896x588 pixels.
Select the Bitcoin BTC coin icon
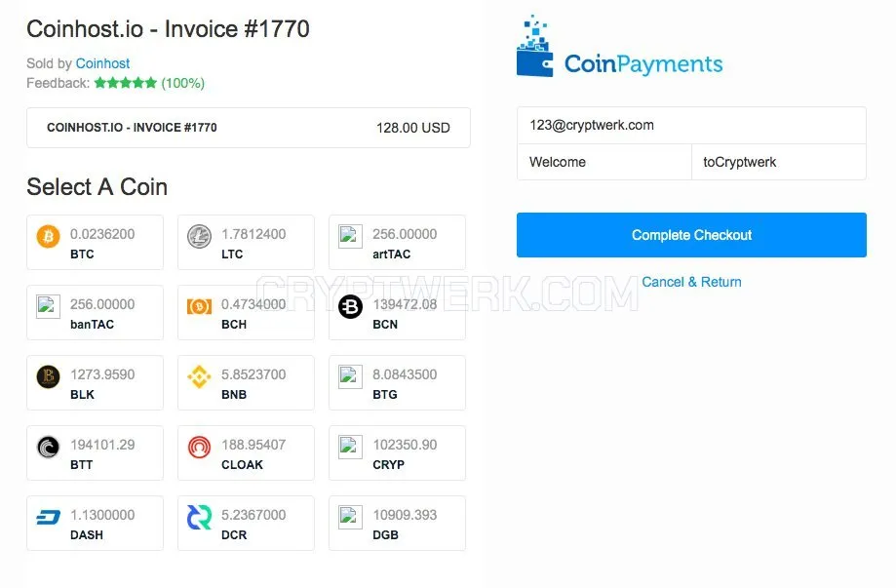click(x=48, y=236)
